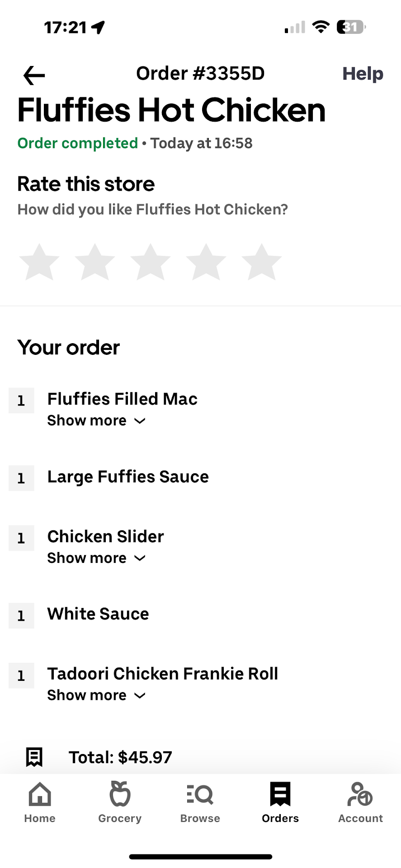Image resolution: width=401 pixels, height=868 pixels.
Task: Tap the White Sauce order item
Action: click(x=98, y=614)
